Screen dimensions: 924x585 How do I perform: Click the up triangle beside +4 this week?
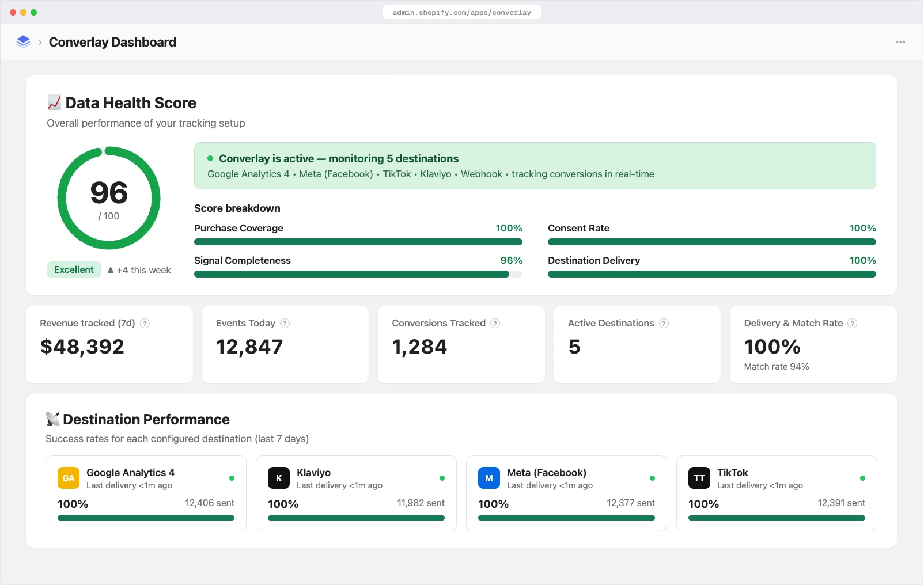pos(111,270)
